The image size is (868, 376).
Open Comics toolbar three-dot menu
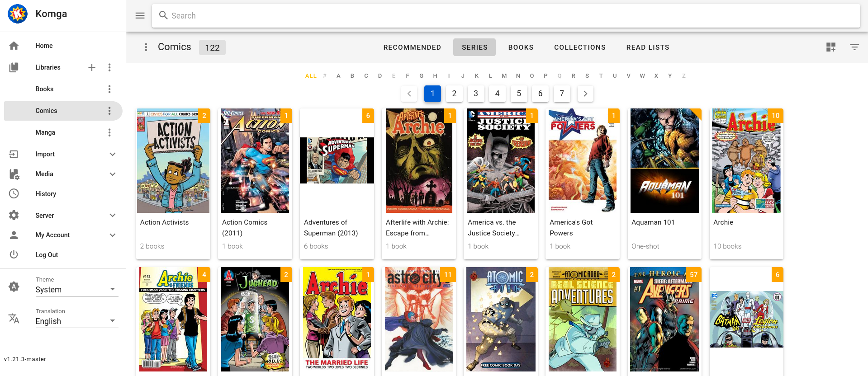(x=146, y=47)
